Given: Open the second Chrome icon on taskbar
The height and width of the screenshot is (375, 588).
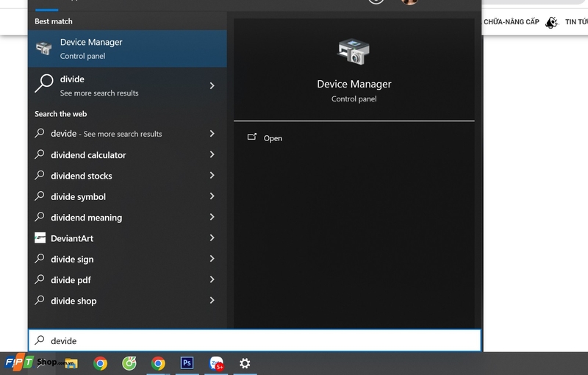Looking at the screenshot, I should pos(158,363).
